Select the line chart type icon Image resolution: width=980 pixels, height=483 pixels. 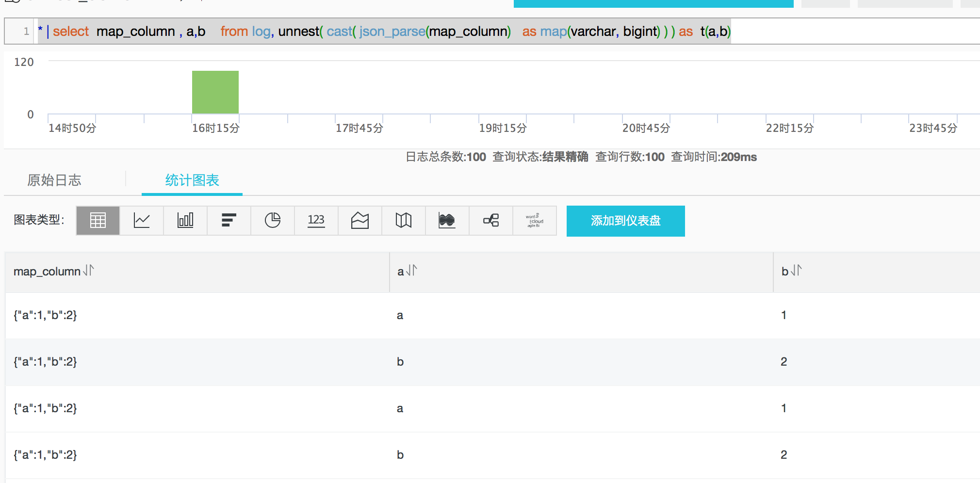(142, 221)
